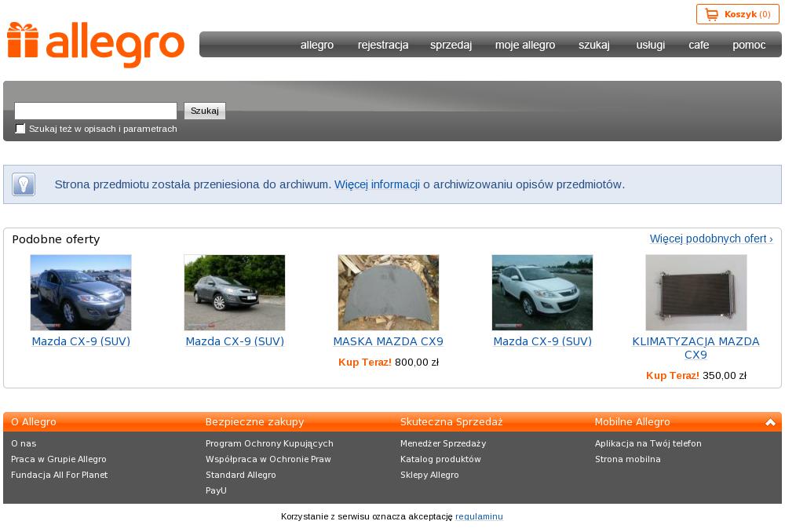Image resolution: width=785 pixels, height=532 pixels.
Task: Open Katalog produktów footer link
Action: 440,459
